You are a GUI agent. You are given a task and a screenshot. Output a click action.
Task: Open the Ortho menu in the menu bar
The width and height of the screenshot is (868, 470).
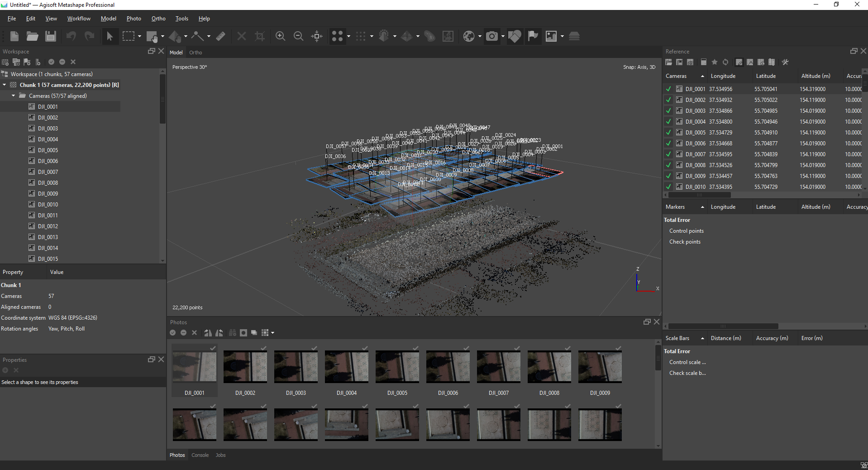click(x=158, y=19)
